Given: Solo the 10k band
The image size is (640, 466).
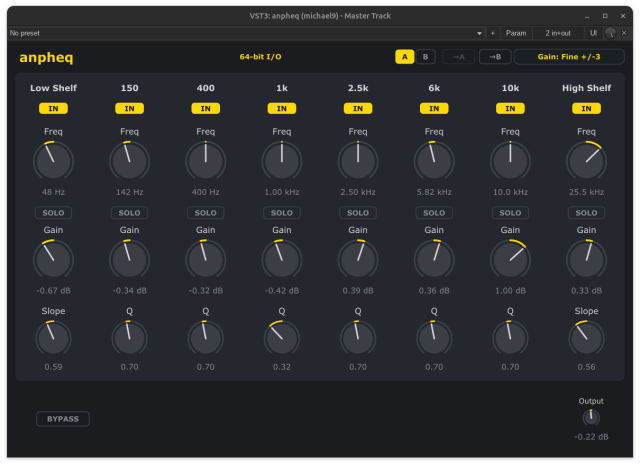Looking at the screenshot, I should pos(510,213).
